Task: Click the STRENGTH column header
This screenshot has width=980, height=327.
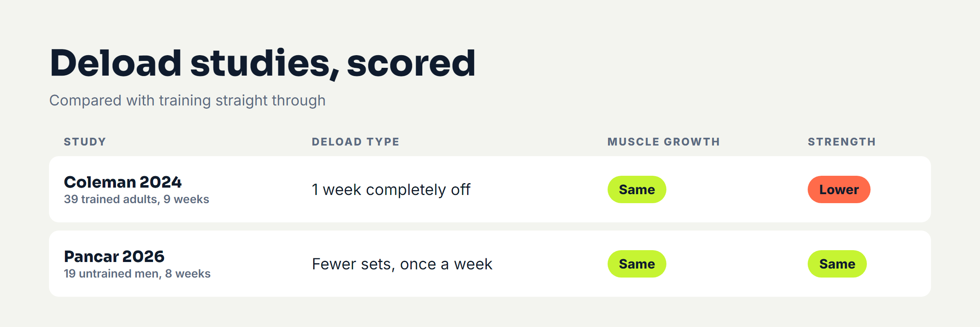Action: tap(842, 142)
